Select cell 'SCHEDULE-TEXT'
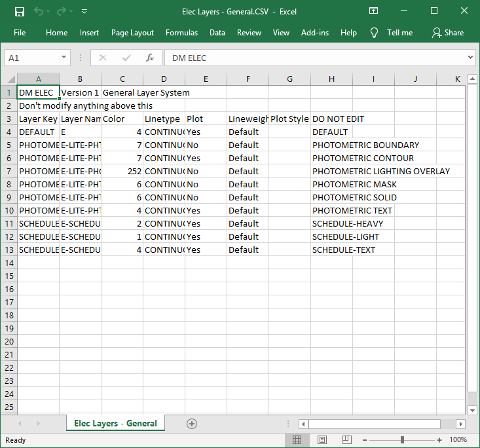The width and height of the screenshot is (480, 448). 331,250
